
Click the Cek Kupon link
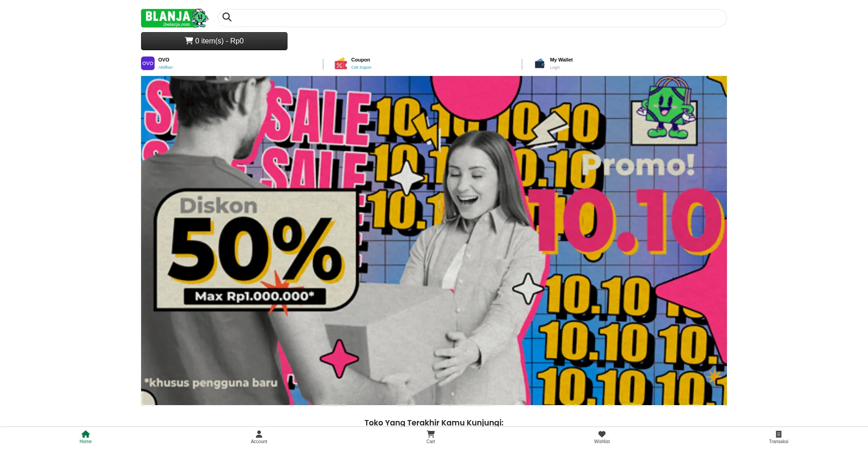point(361,67)
